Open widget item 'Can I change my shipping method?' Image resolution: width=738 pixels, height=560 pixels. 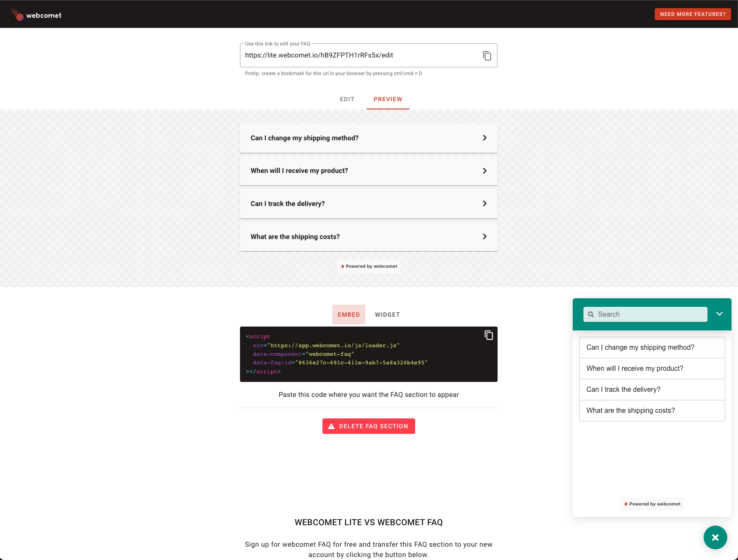(x=652, y=348)
